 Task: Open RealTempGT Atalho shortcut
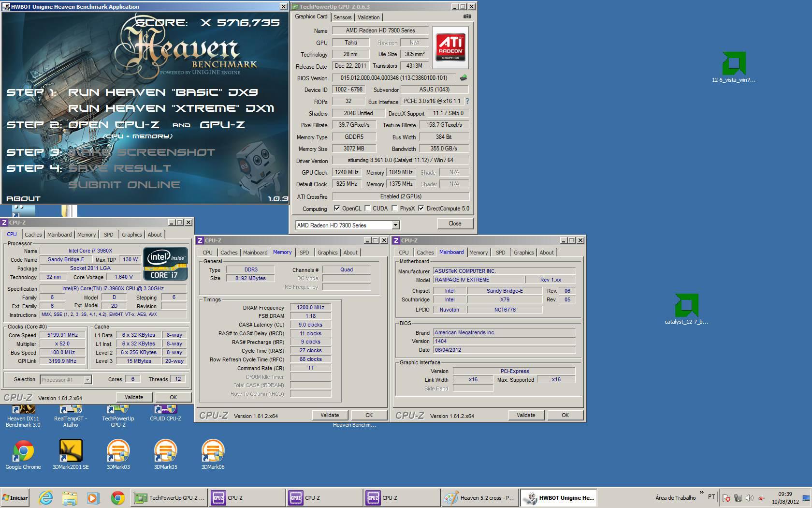(71, 417)
